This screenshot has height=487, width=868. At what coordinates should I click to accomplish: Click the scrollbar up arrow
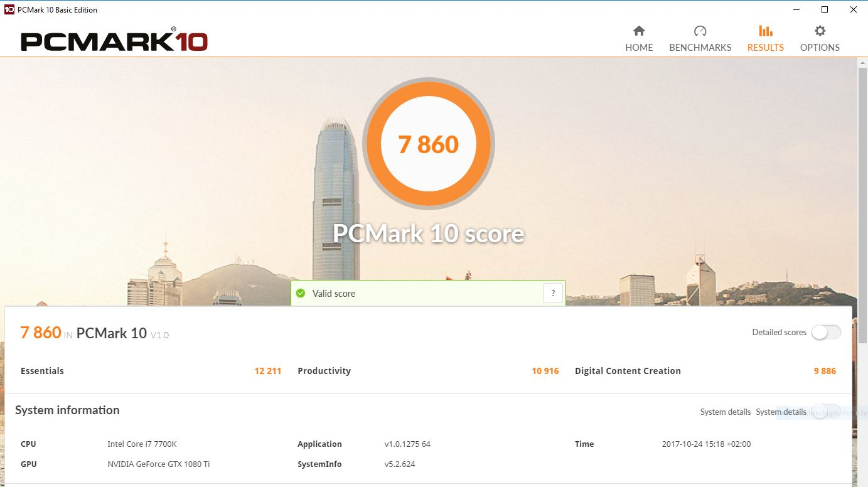point(862,62)
